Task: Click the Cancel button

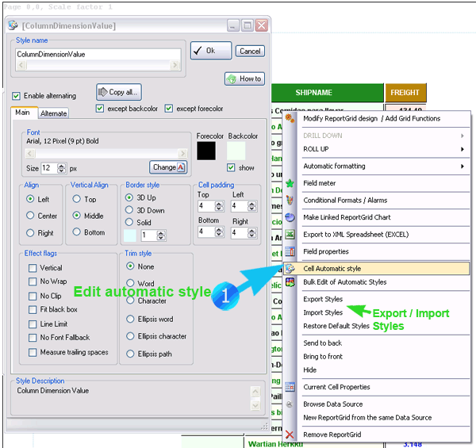Action: 250,51
